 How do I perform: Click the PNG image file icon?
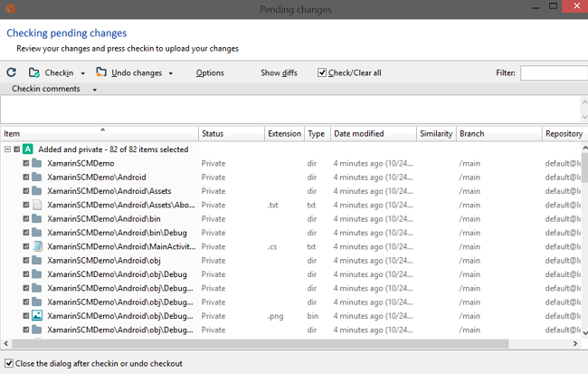click(37, 316)
